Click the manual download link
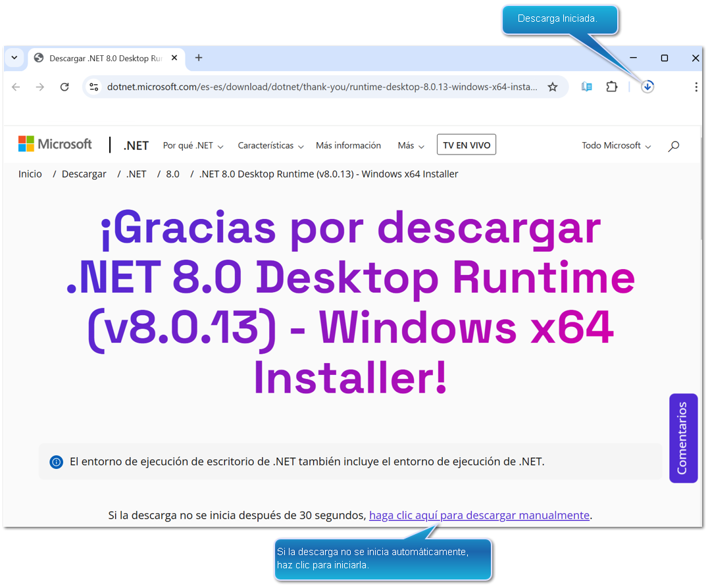708x588 pixels. pos(480,515)
